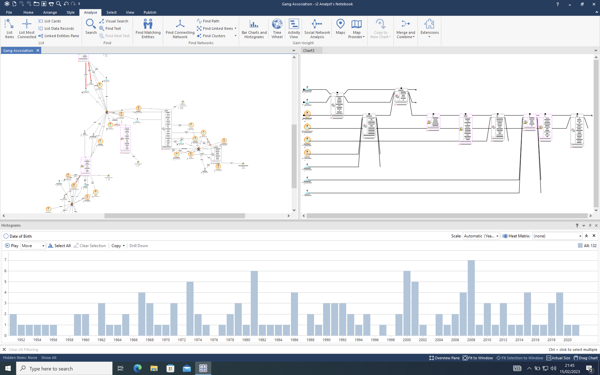
Task: Open Social Network Analysis
Action: pyautogui.click(x=317, y=28)
